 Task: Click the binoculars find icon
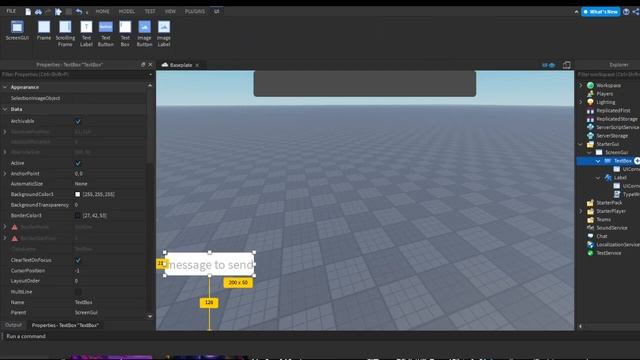(x=38, y=11)
